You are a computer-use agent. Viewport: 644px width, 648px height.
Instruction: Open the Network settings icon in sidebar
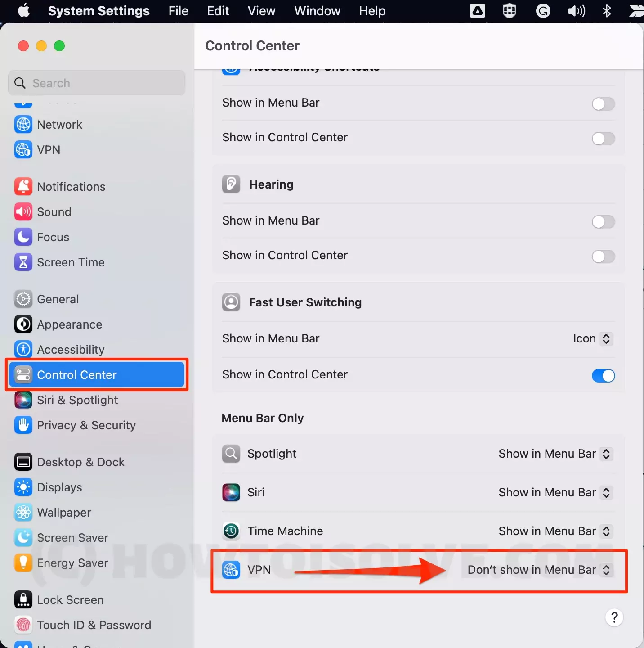coord(23,124)
